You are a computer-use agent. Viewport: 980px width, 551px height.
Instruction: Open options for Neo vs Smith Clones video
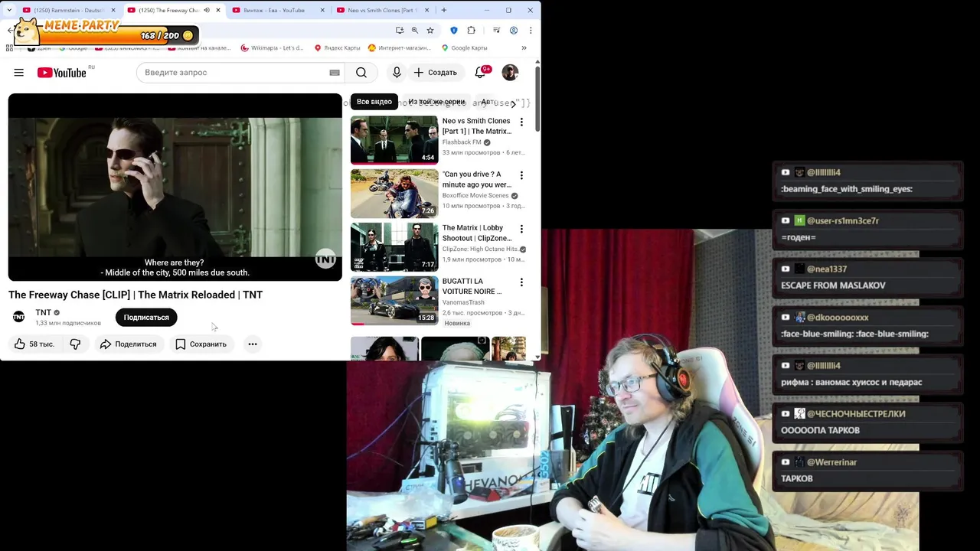(x=521, y=122)
